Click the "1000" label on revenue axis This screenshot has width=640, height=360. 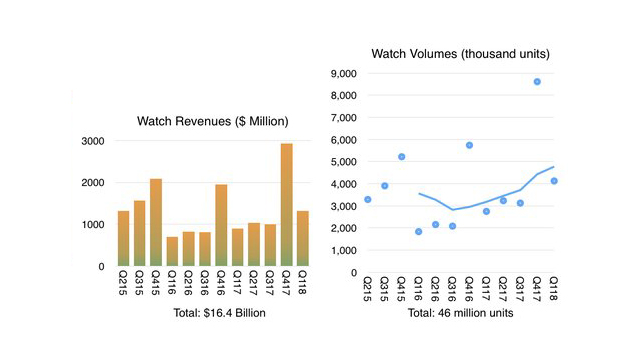tap(93, 225)
